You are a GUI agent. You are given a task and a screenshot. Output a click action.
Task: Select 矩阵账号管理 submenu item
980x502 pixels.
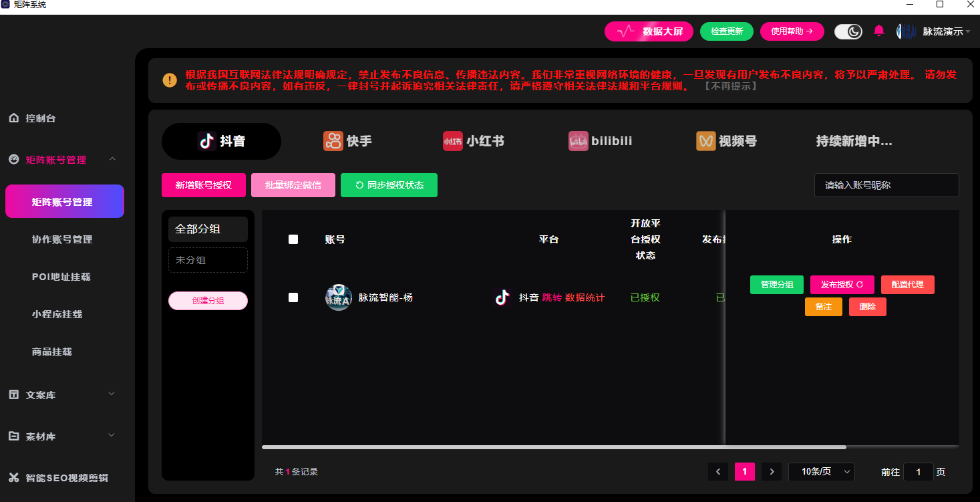[65, 201]
